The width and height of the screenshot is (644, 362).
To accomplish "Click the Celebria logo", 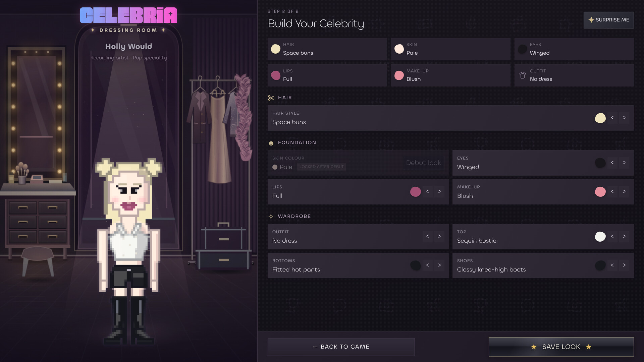I will (x=128, y=15).
